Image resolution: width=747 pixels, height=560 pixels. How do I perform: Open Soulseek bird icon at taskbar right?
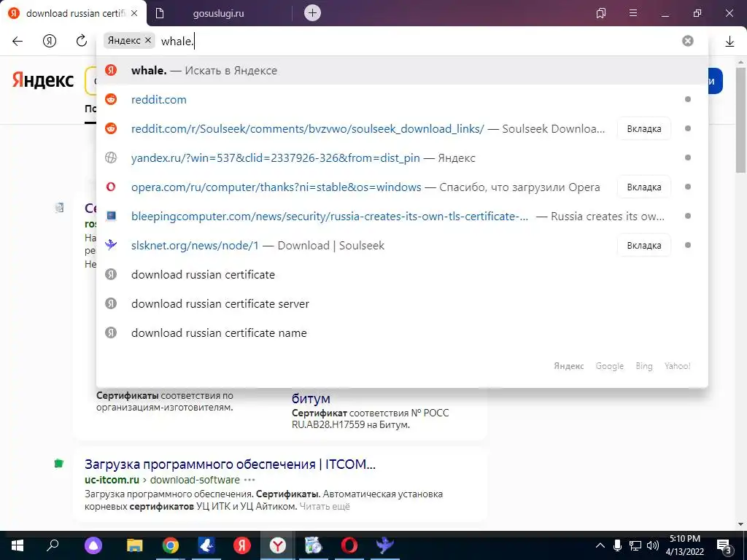[x=385, y=545]
